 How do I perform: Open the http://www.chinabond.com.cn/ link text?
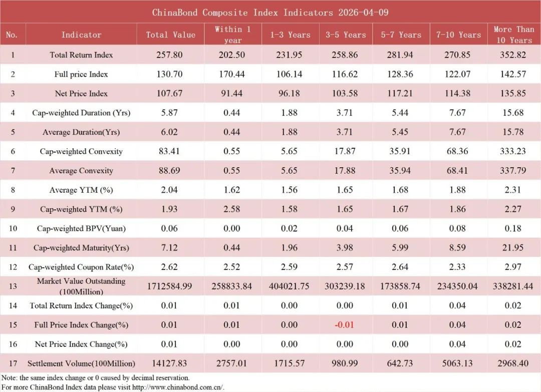(178, 387)
